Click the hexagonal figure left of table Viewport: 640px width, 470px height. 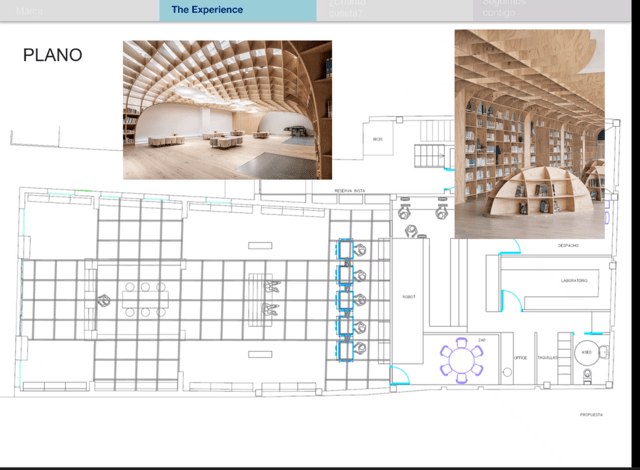tap(101, 299)
